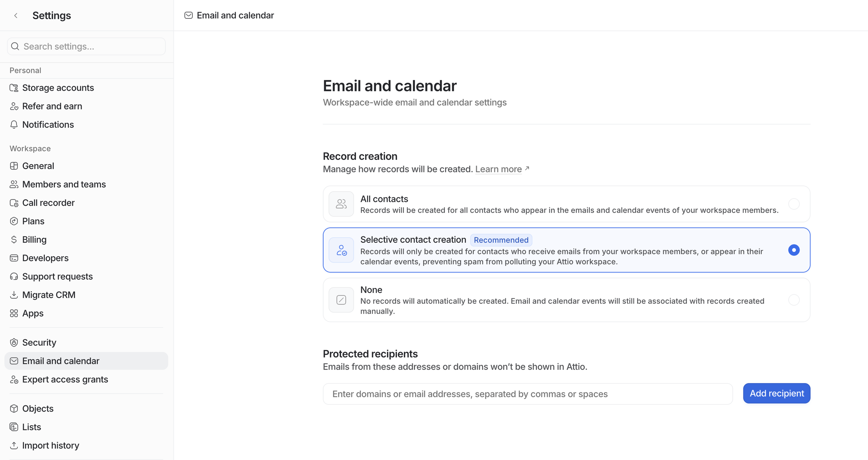Open the Members and teams section

64,184
